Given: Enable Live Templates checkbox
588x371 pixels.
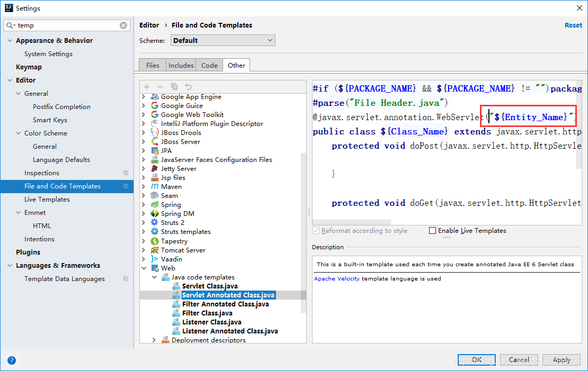Looking at the screenshot, I should pyautogui.click(x=432, y=230).
